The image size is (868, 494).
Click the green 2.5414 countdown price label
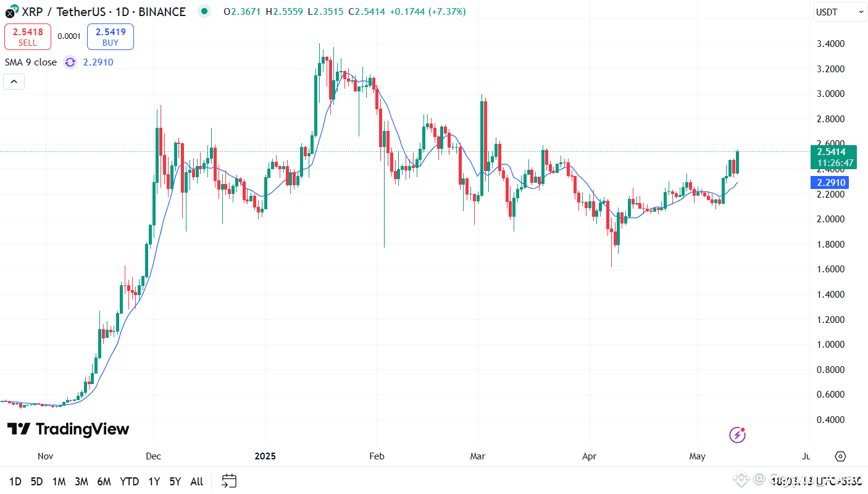tap(833, 157)
